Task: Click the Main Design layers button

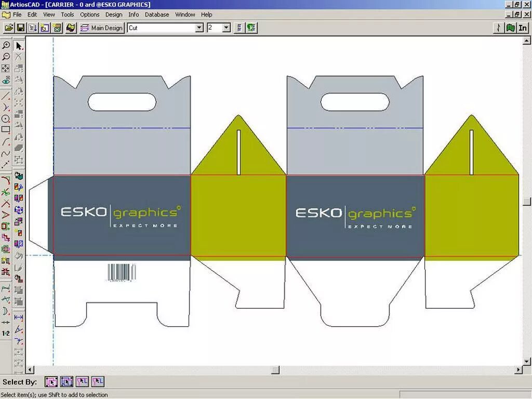Action: pos(101,28)
